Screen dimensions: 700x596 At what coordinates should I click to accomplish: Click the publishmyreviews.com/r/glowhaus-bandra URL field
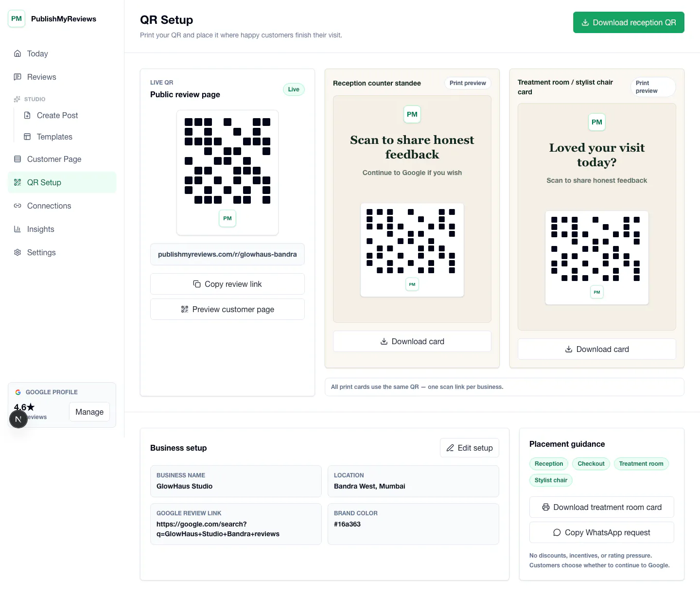227,254
